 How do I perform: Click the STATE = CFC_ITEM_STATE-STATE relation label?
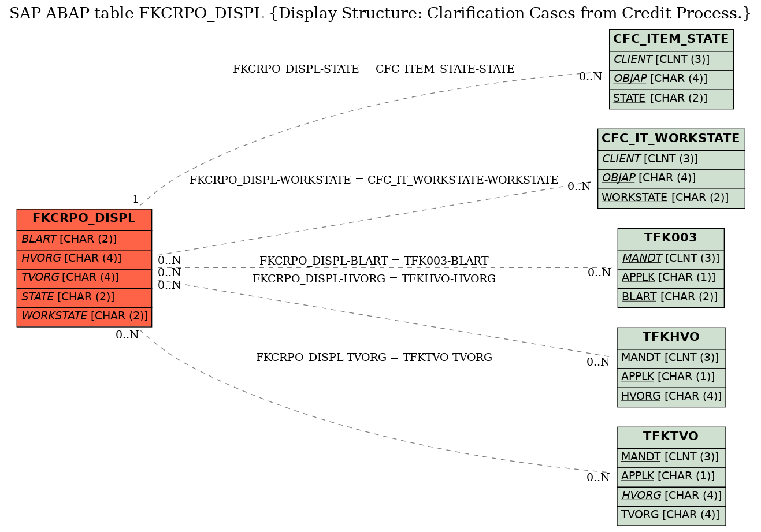pos(373,69)
